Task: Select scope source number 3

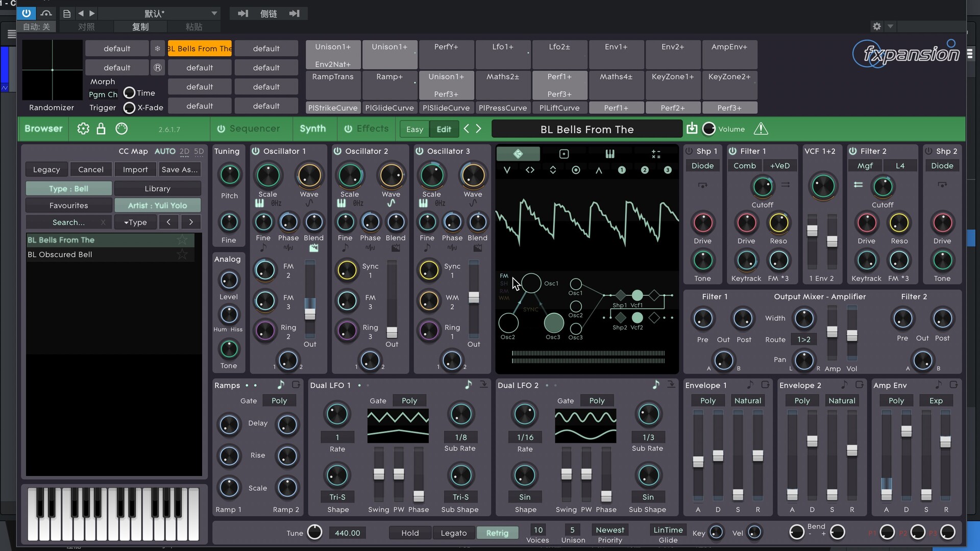Action: 668,170
